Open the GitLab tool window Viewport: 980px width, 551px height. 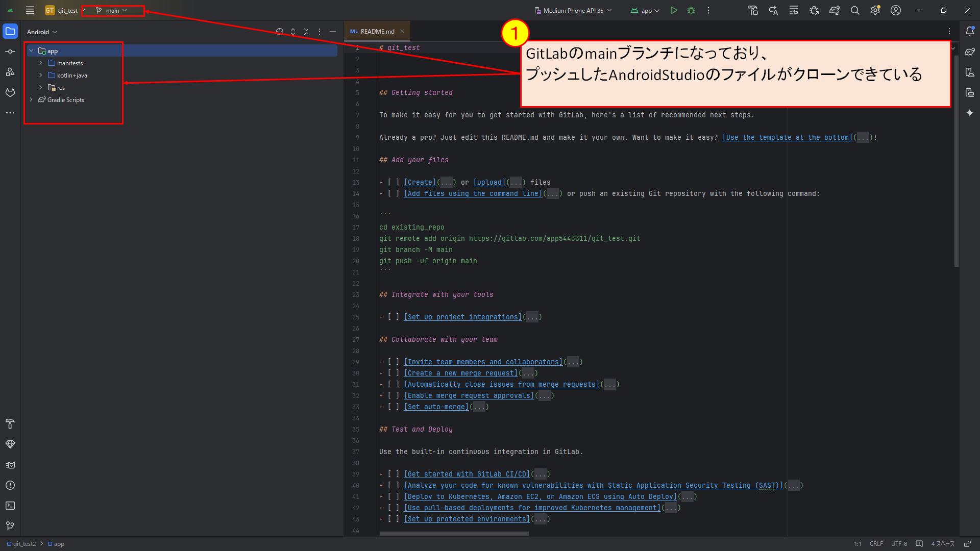click(10, 92)
